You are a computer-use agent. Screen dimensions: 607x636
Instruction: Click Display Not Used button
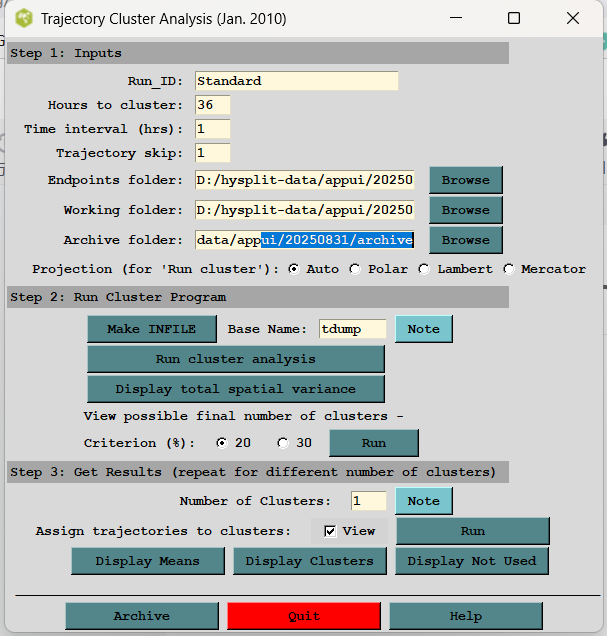[x=472, y=561]
